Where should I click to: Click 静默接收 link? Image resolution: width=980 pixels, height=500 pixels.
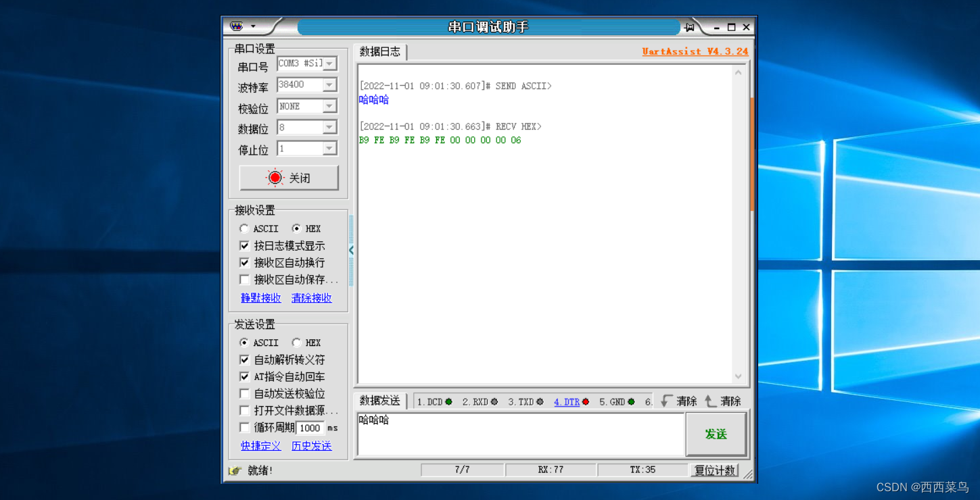(x=261, y=298)
